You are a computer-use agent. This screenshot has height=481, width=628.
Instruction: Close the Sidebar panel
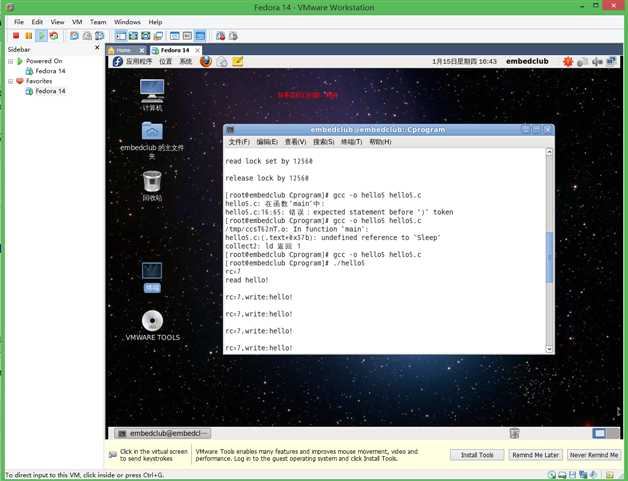(x=97, y=48)
